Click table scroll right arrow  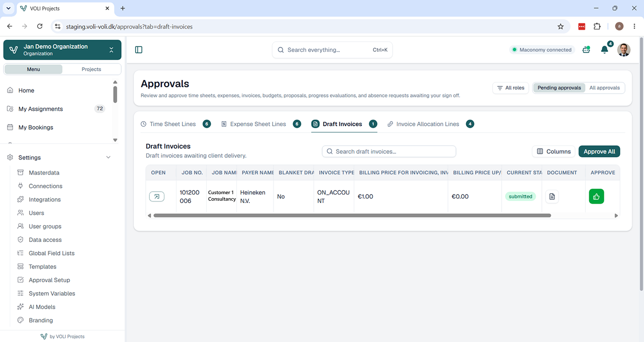pos(616,216)
